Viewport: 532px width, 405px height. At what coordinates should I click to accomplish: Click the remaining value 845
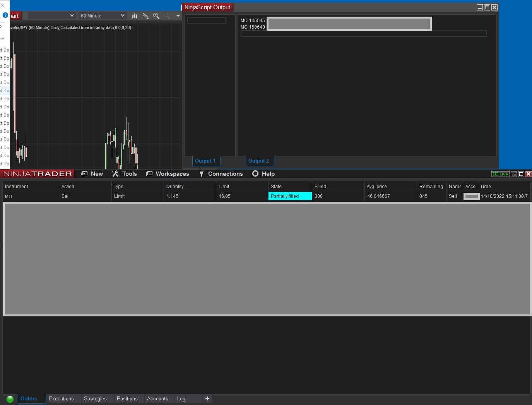coord(432,196)
